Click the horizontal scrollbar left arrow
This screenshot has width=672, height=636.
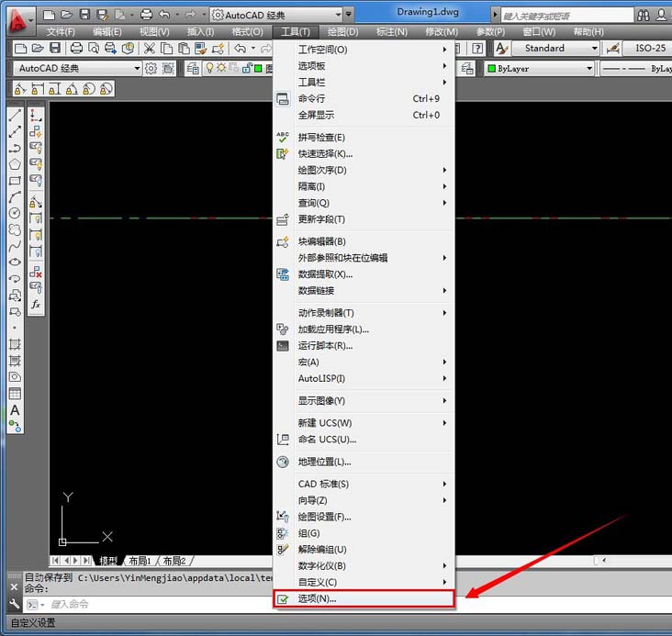pyautogui.click(x=604, y=560)
